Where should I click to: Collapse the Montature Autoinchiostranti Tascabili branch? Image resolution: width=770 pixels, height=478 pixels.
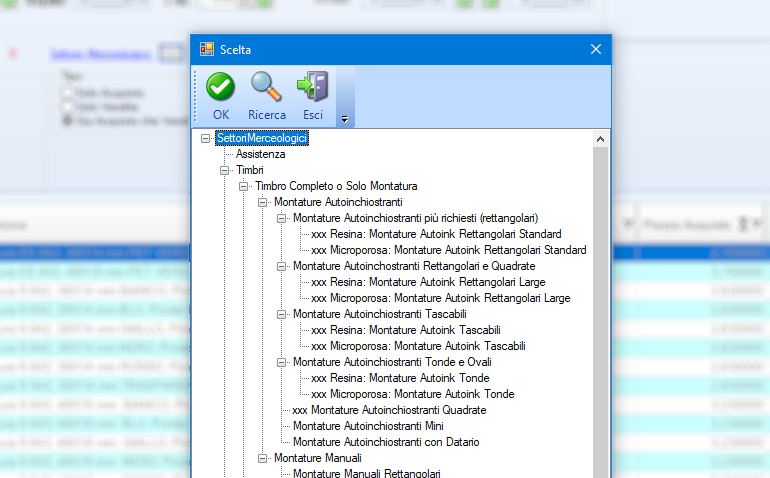tap(282, 314)
